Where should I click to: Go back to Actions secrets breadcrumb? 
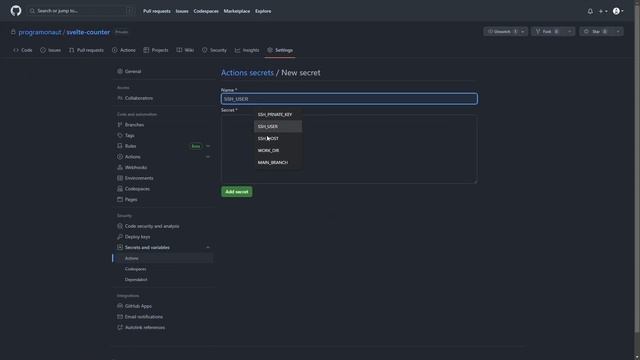pyautogui.click(x=247, y=73)
